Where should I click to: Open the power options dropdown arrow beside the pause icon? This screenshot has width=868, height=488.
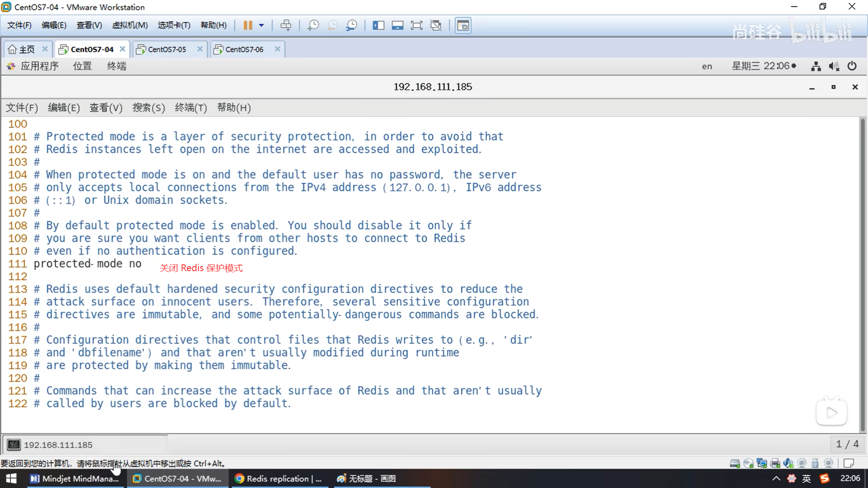pyautogui.click(x=261, y=25)
